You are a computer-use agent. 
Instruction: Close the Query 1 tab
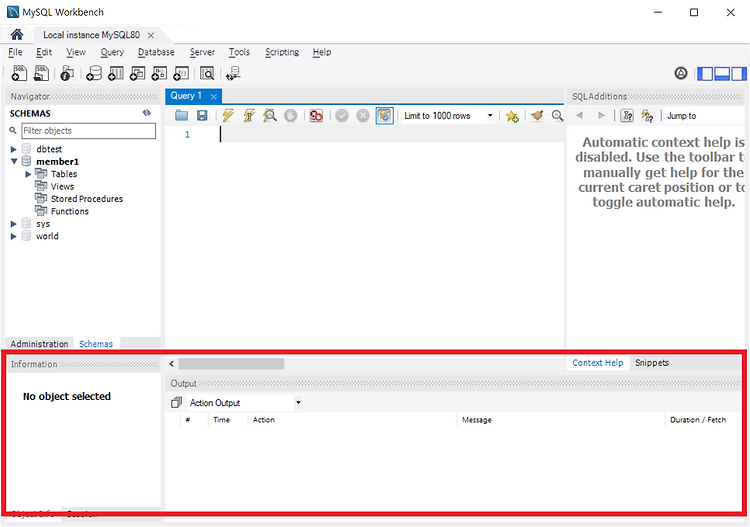(214, 97)
